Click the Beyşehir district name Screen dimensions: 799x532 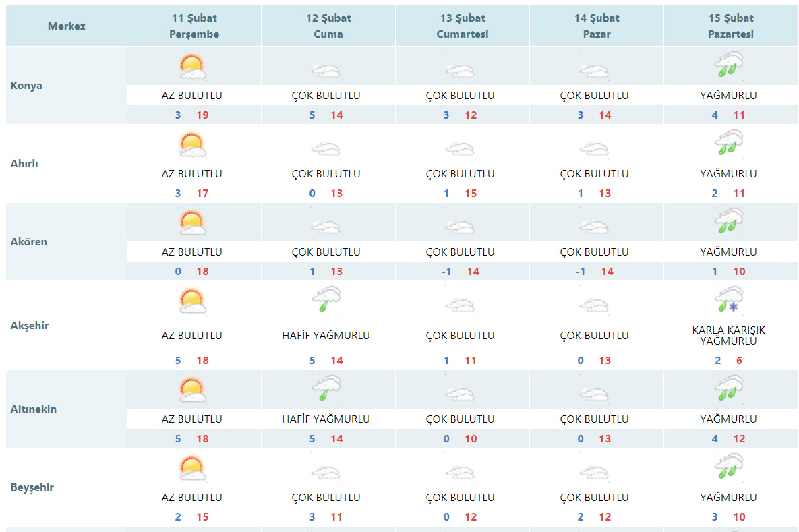(x=32, y=487)
